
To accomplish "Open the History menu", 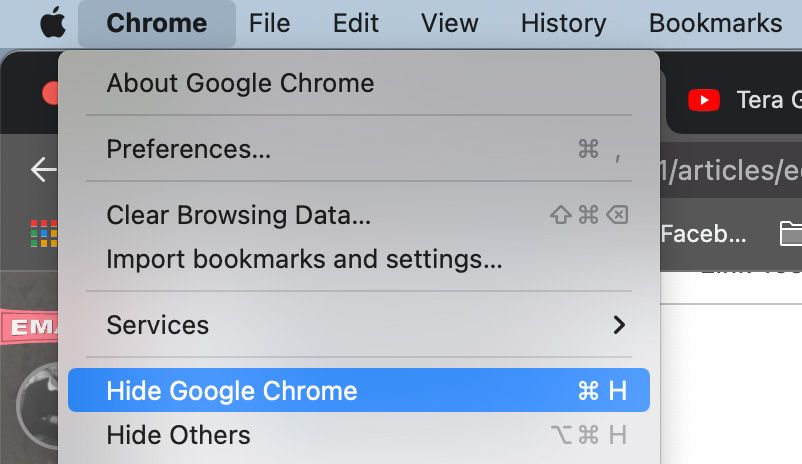I will [x=563, y=23].
